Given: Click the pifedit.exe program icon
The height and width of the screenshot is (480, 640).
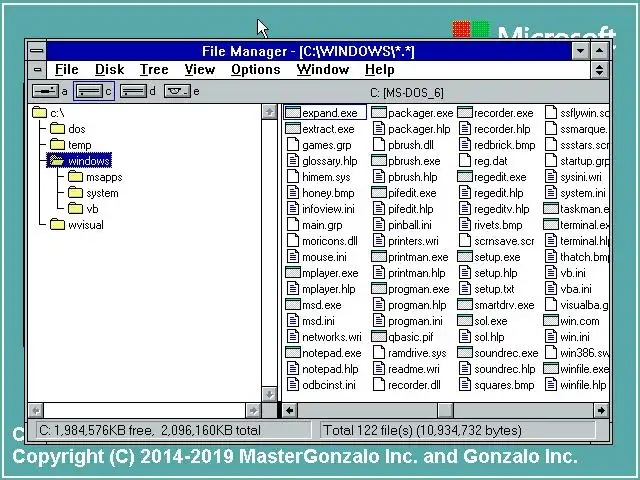Looking at the screenshot, I should [x=379, y=193].
